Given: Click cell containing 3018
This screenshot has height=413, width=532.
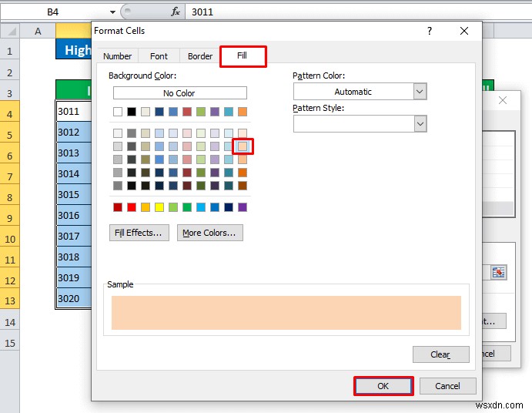Looking at the screenshot, I should point(74,257).
